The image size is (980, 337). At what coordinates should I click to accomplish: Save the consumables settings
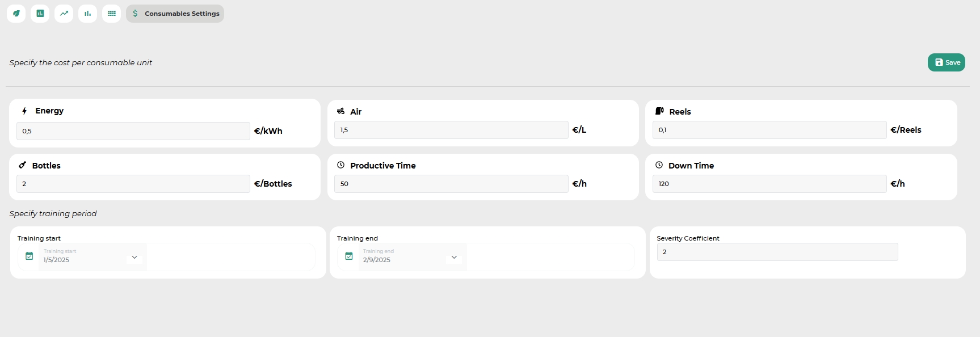pos(946,62)
